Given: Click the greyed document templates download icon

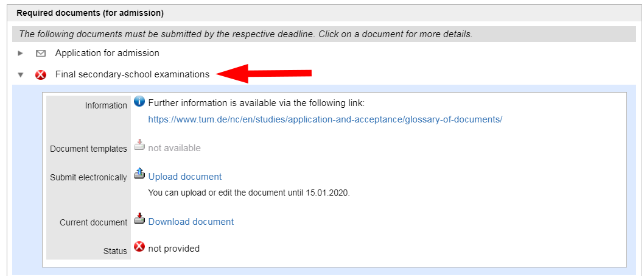Looking at the screenshot, I should 139,145.
